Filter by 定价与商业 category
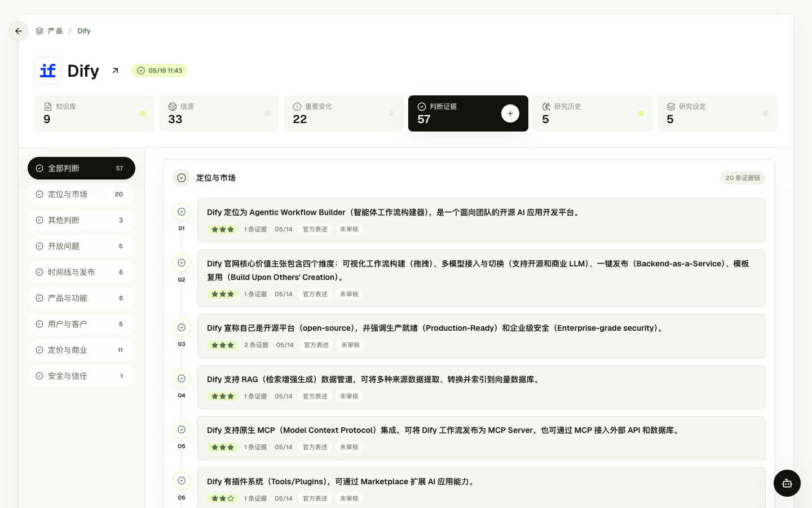 81,350
